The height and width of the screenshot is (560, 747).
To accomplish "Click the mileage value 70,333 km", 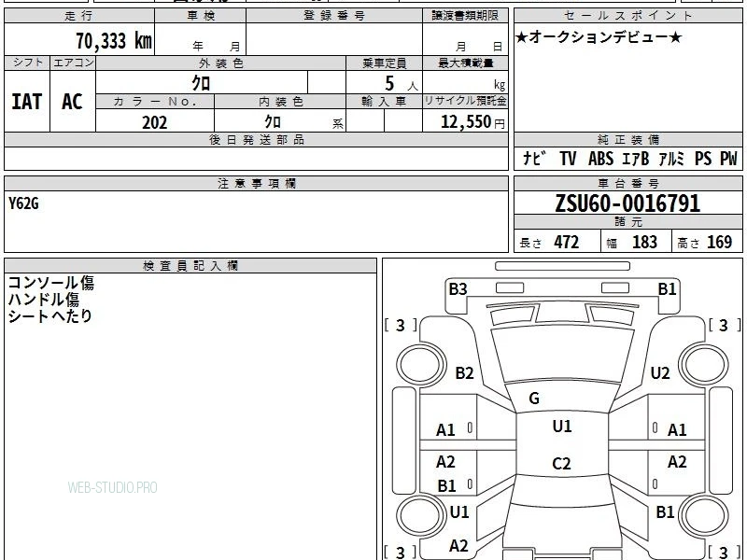I will point(114,40).
